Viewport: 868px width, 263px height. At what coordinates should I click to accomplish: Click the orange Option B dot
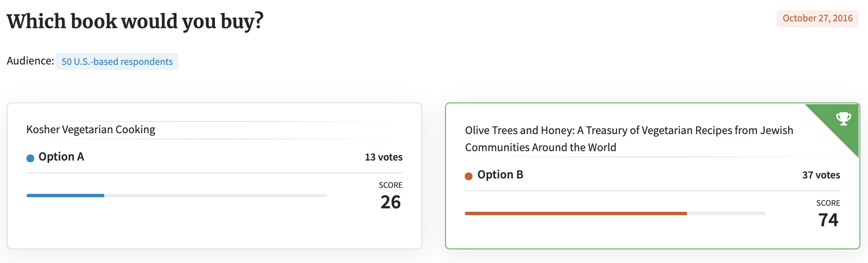pos(469,176)
